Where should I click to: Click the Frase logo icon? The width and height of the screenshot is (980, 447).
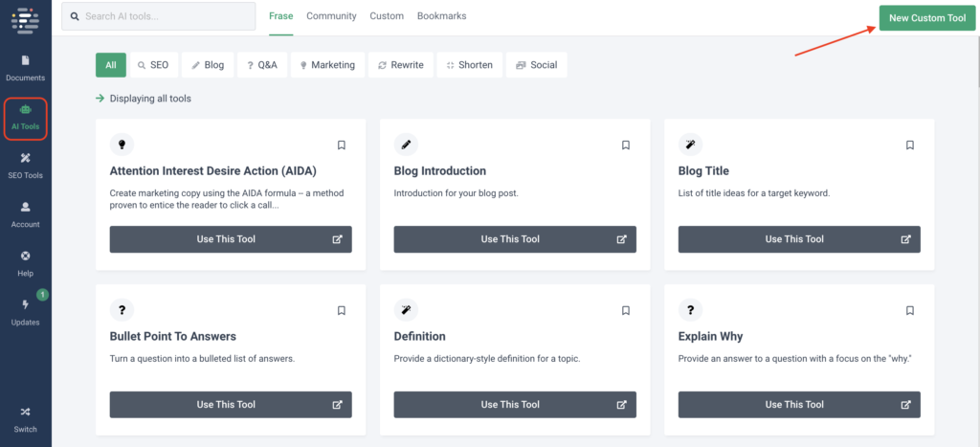25,17
